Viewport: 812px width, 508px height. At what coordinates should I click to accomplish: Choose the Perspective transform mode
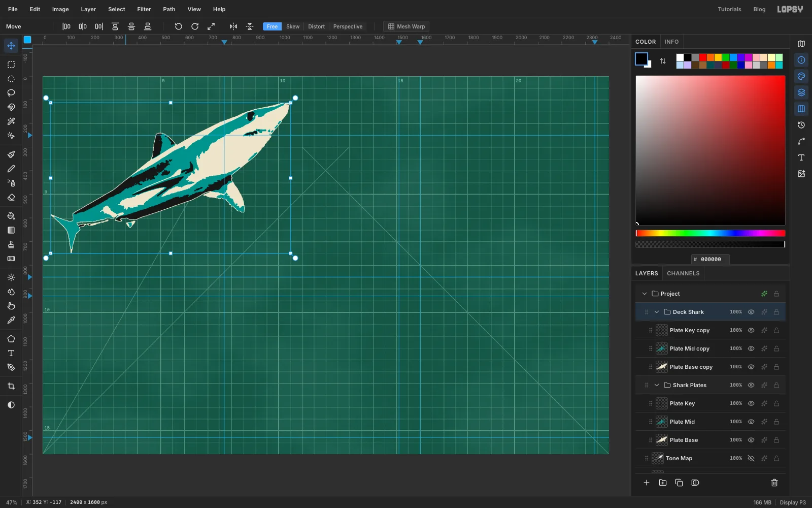coord(348,26)
